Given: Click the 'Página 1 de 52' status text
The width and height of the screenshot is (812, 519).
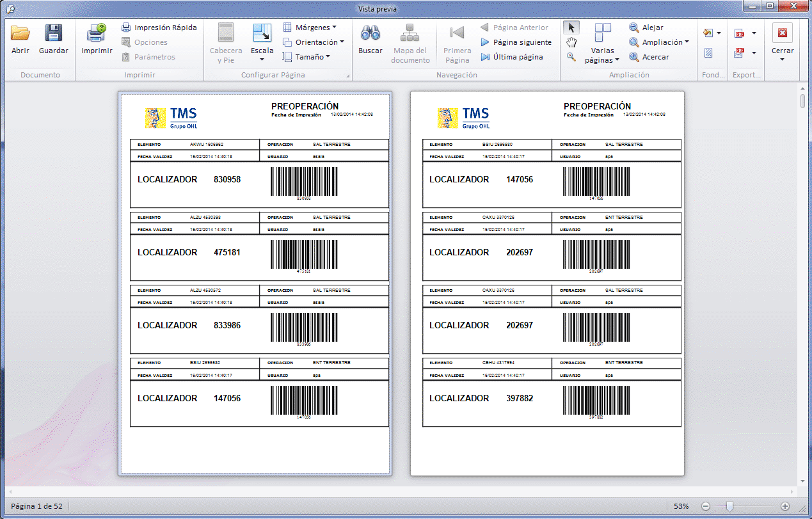Looking at the screenshot, I should coord(36,506).
